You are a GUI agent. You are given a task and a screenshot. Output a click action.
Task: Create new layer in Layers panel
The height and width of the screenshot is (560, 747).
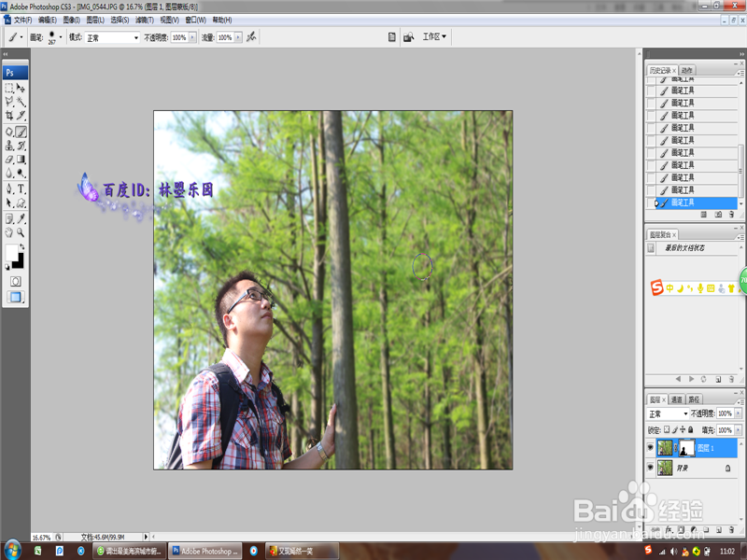coord(718,529)
